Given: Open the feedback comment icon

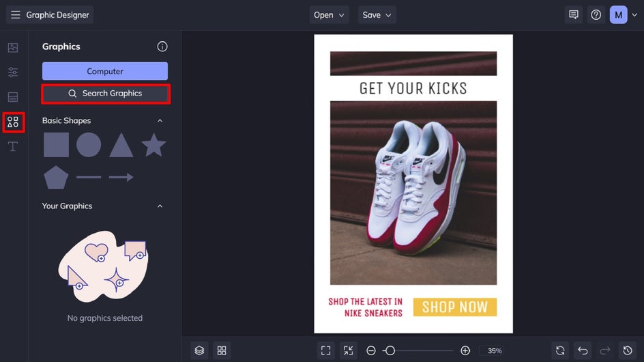Looking at the screenshot, I should [x=574, y=15].
